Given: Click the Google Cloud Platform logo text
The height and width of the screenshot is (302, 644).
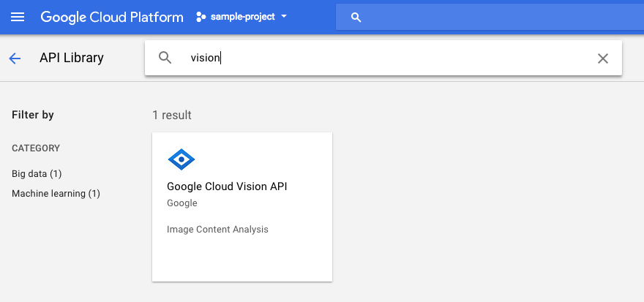Looking at the screenshot, I should tap(112, 17).
